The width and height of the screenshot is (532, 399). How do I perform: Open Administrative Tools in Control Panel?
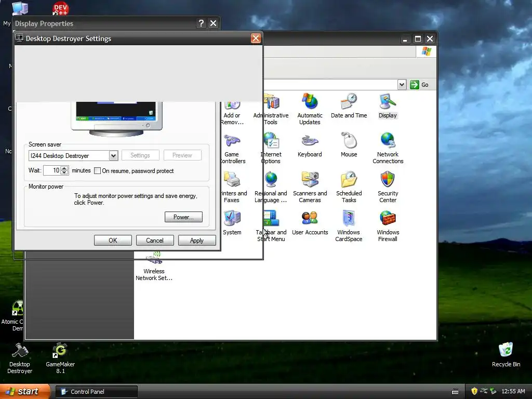point(271,109)
